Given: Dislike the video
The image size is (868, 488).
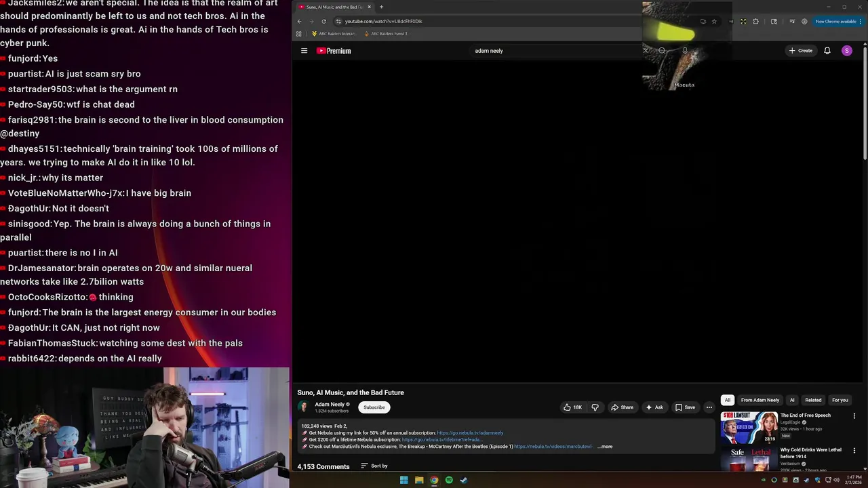Looking at the screenshot, I should point(595,407).
